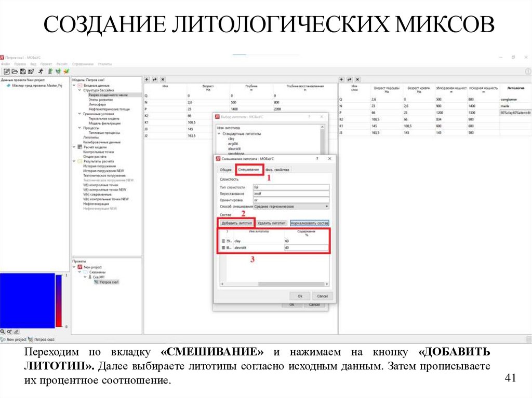Click the move arrow icon above the middle table
Image resolution: width=532 pixels, height=398 pixels.
[x=155, y=79]
